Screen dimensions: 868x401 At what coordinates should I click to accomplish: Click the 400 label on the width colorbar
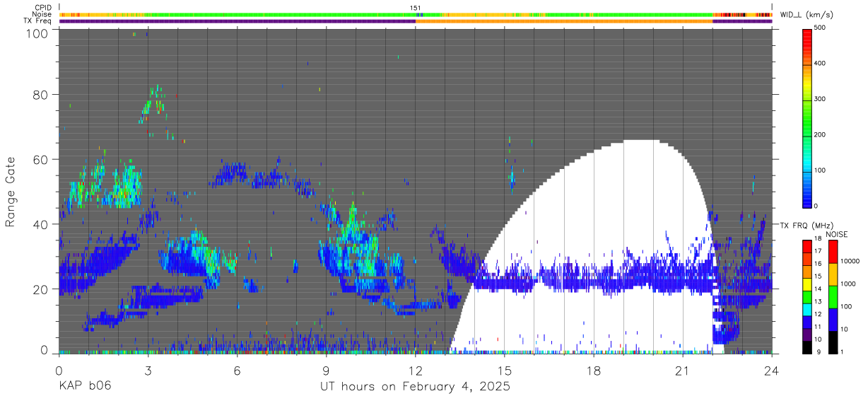coord(821,63)
